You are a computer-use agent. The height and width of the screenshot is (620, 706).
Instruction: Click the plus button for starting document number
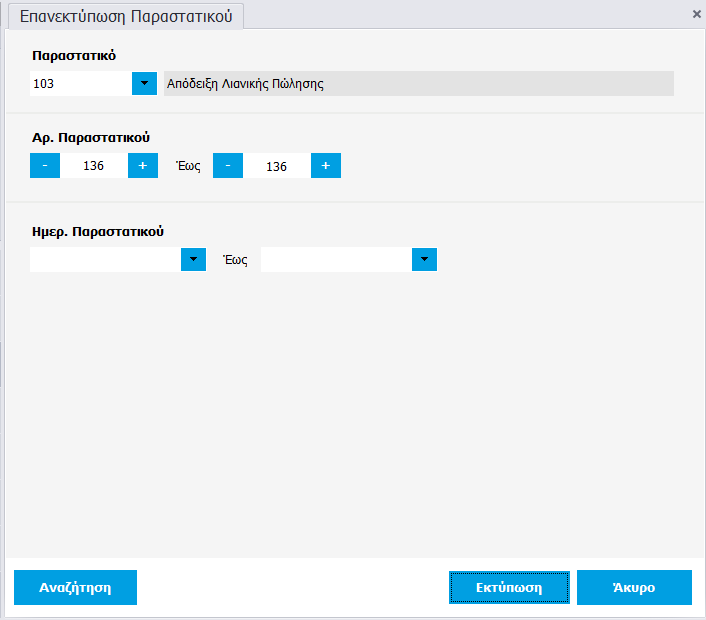pyautogui.click(x=142, y=166)
